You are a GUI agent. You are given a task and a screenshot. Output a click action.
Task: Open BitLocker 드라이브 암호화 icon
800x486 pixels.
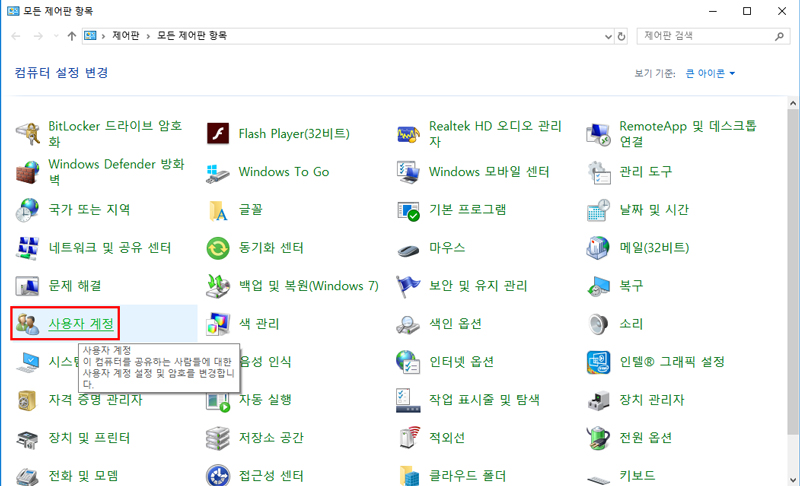pos(27,134)
